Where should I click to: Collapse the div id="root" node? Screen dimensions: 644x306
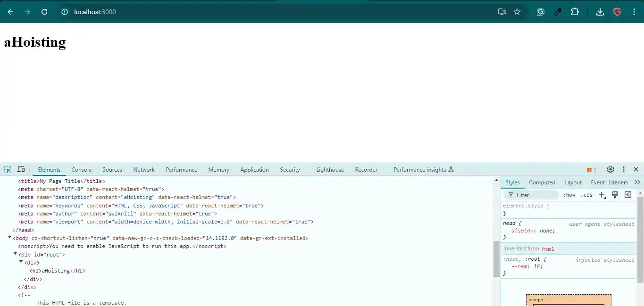coord(15,254)
